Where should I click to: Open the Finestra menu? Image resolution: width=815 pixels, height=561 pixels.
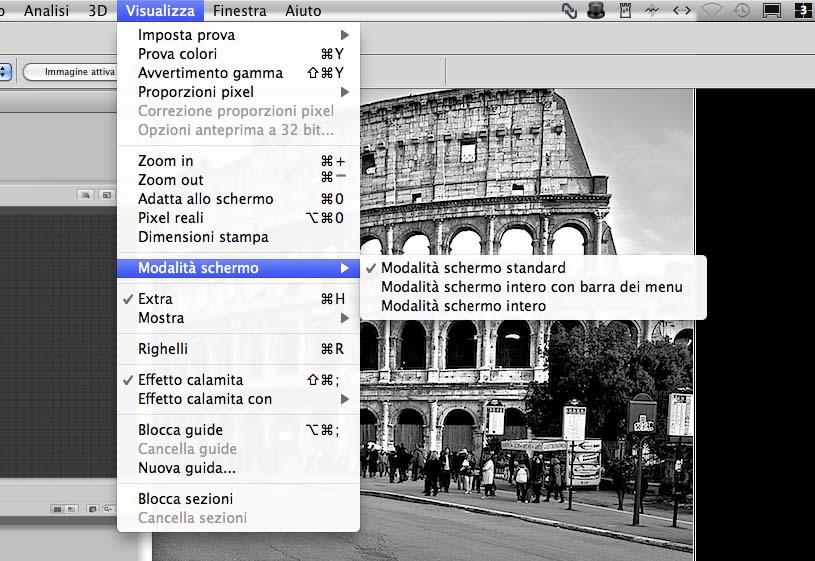(x=239, y=10)
